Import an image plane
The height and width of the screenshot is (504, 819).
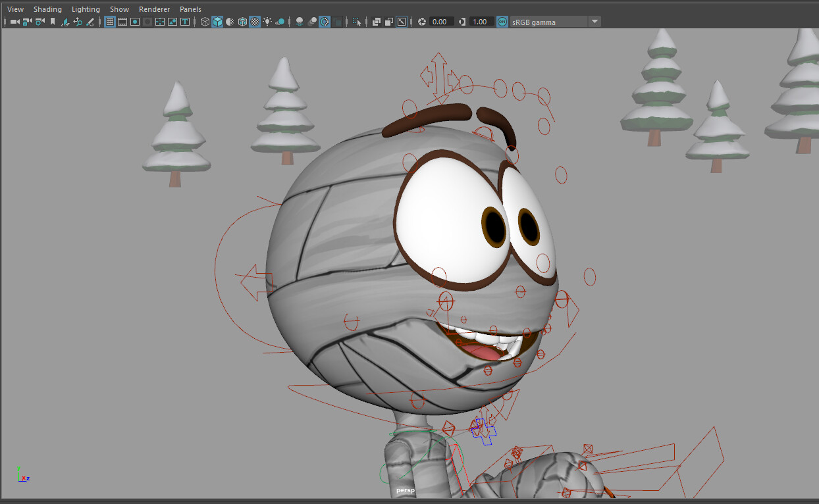tap(66, 22)
